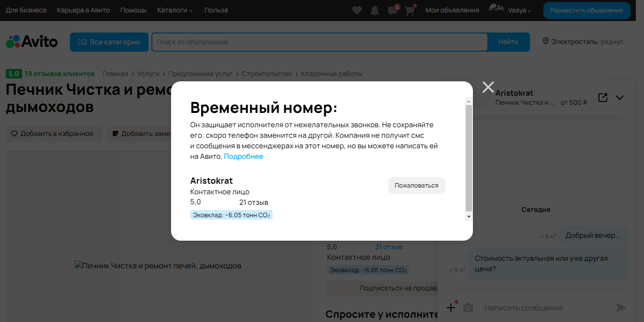
Task: Click the dialog scrollbar thumb
Action: click(x=469, y=158)
